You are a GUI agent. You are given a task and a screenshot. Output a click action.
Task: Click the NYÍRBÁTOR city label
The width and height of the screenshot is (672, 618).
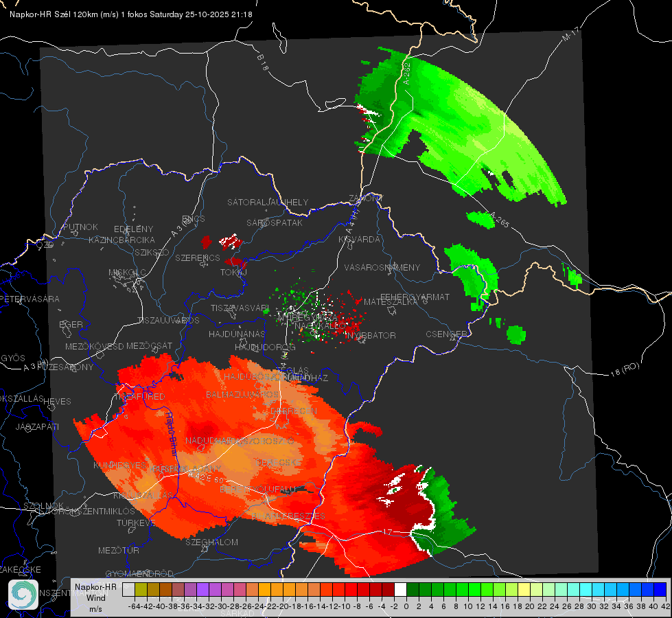pyautogui.click(x=371, y=335)
